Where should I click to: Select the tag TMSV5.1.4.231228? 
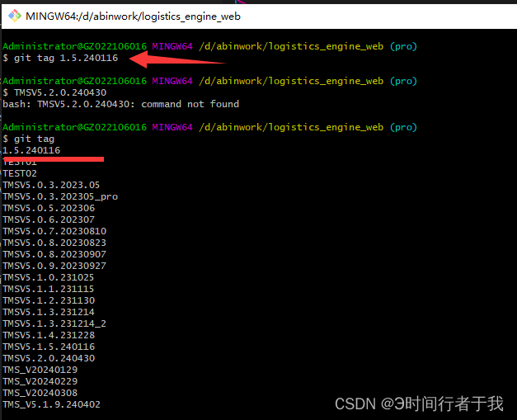[x=49, y=335]
